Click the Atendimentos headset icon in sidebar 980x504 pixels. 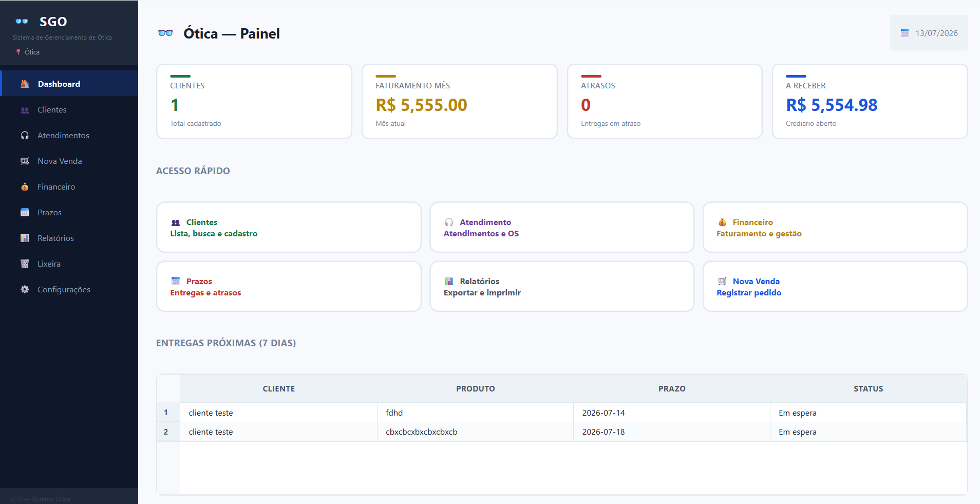[x=25, y=136]
